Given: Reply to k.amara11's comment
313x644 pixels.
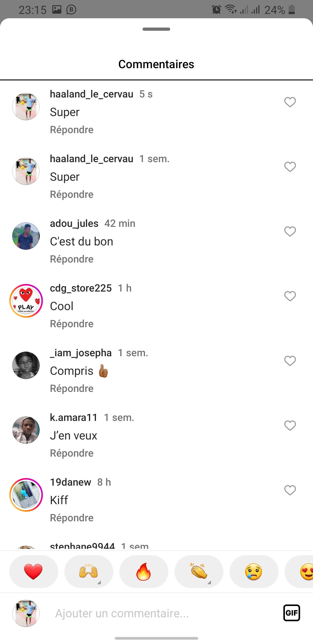Looking at the screenshot, I should (72, 453).
